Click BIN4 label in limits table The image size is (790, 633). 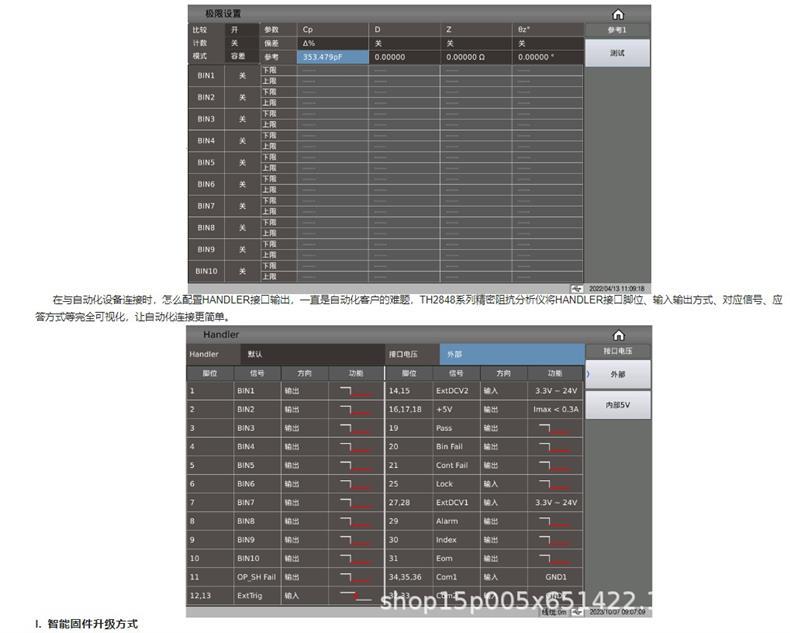point(206,141)
